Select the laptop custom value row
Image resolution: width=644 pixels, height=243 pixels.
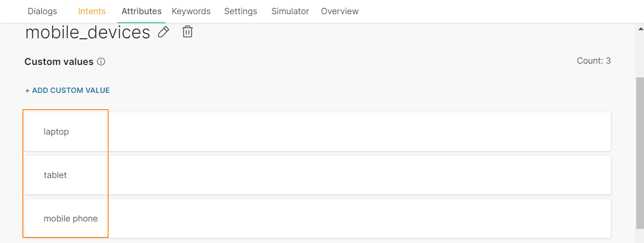[x=317, y=132]
